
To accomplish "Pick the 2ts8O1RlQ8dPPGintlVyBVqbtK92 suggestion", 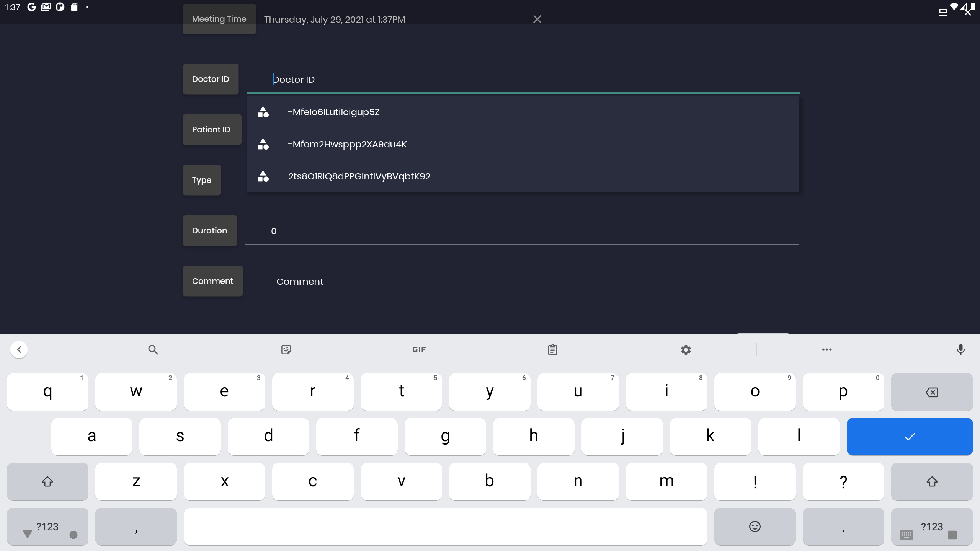I will 359,176.
